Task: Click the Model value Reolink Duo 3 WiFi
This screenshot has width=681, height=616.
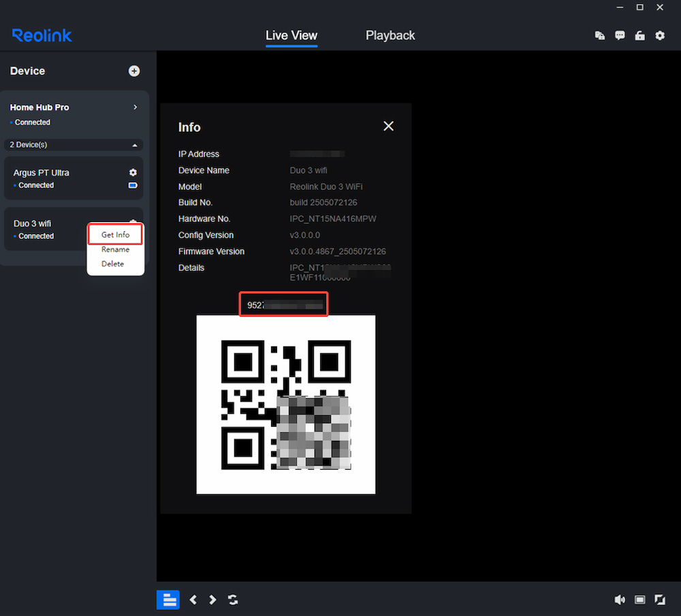Action: pos(326,187)
